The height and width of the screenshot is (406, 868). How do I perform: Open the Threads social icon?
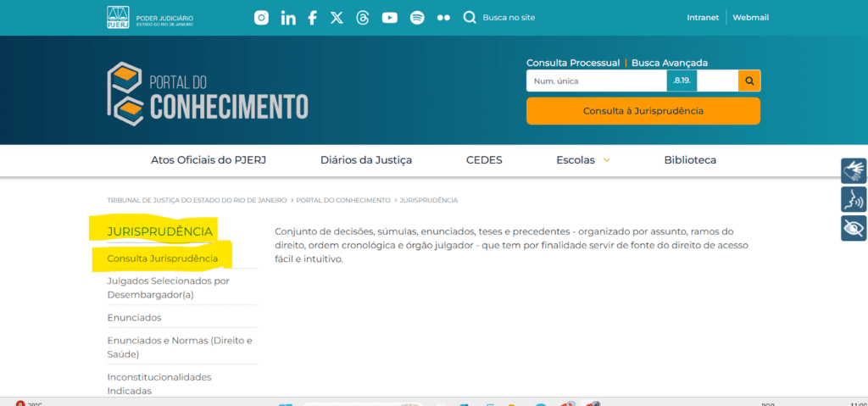363,18
